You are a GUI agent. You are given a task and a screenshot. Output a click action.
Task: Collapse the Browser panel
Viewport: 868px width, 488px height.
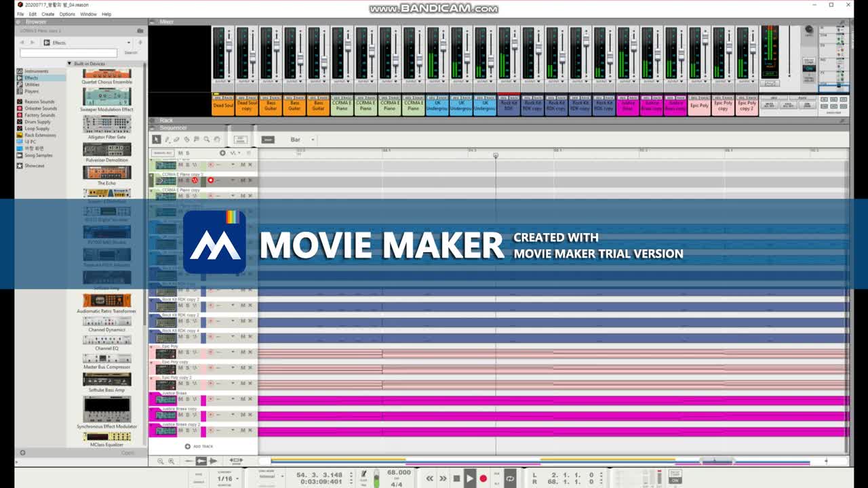20,22
